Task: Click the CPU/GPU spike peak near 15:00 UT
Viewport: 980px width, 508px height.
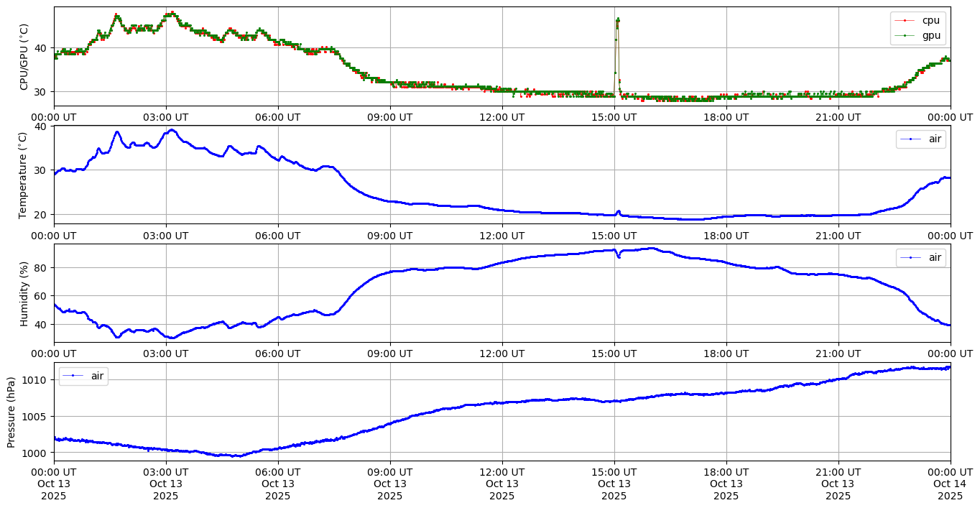Action: point(618,19)
